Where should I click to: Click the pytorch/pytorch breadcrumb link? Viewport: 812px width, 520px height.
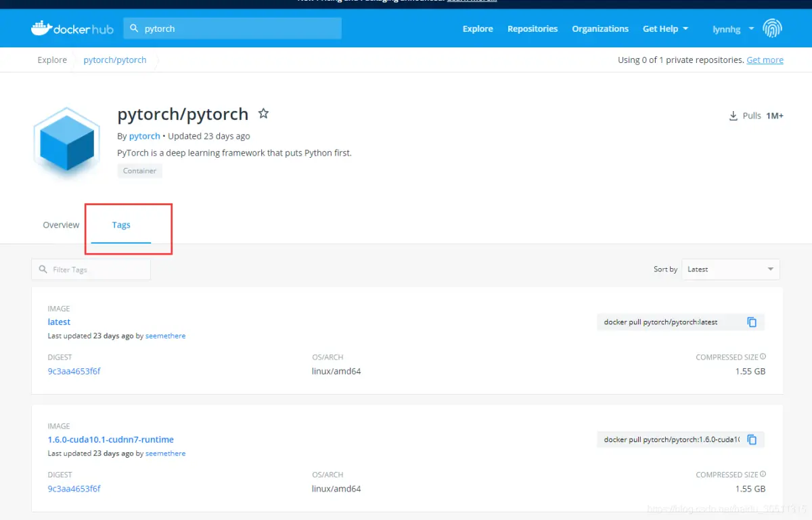[x=115, y=60]
